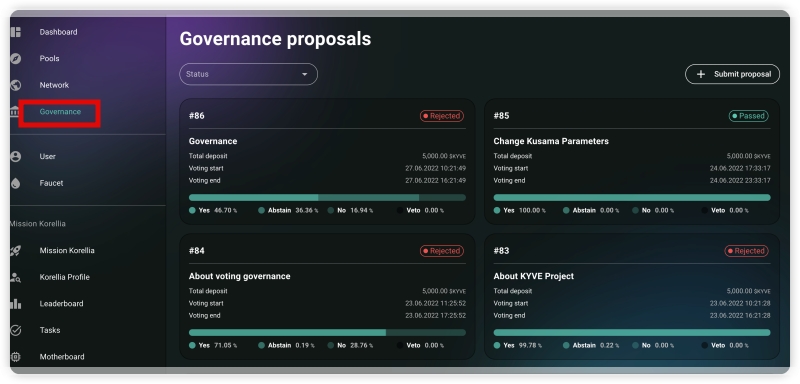Click the Mission Korellia section header
The width and height of the screenshot is (800, 384).
(x=38, y=224)
